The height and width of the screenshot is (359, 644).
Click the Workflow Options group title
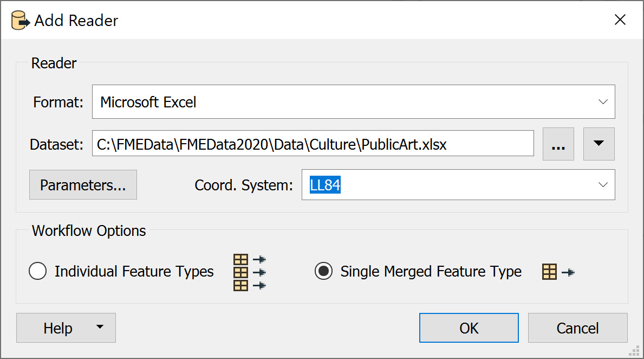(x=89, y=230)
